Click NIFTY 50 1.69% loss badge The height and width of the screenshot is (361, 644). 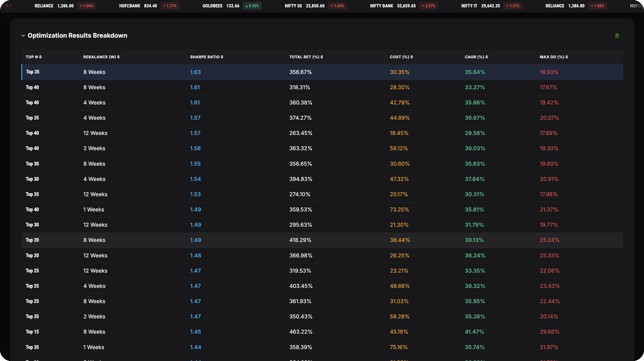tap(338, 6)
